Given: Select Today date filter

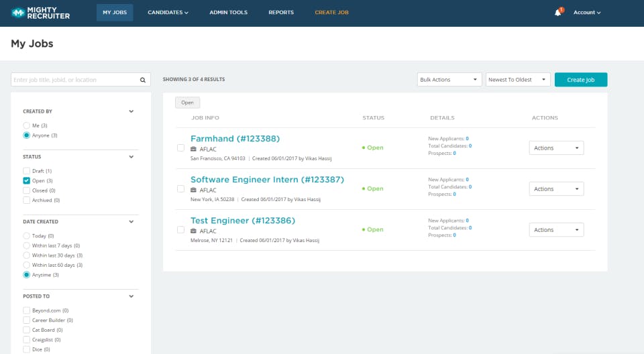Looking at the screenshot, I should [26, 236].
